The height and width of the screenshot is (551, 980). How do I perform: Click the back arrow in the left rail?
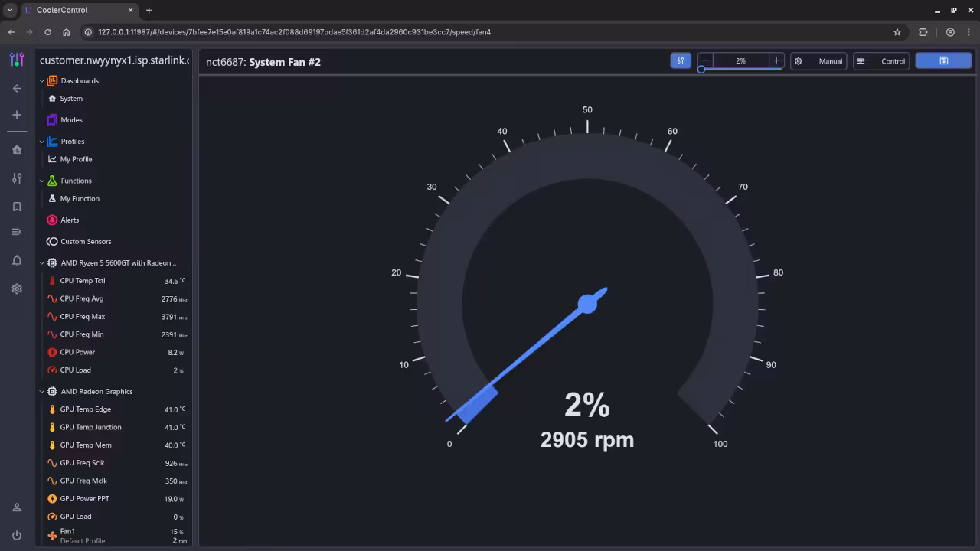pos(17,88)
